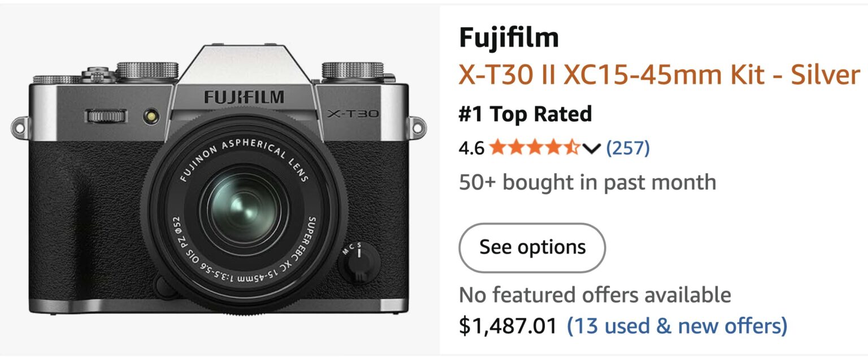Click the #1 Top Rated badge

pos(525,114)
